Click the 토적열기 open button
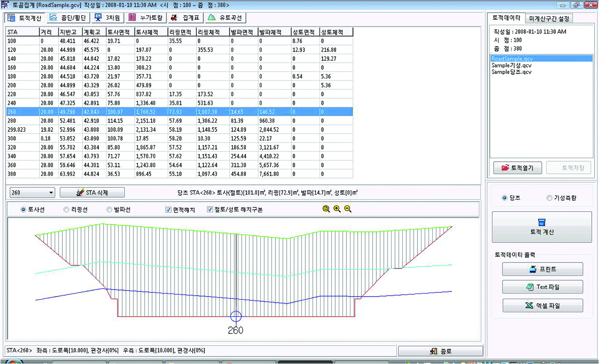This screenshot has height=364, width=599. 517,168
